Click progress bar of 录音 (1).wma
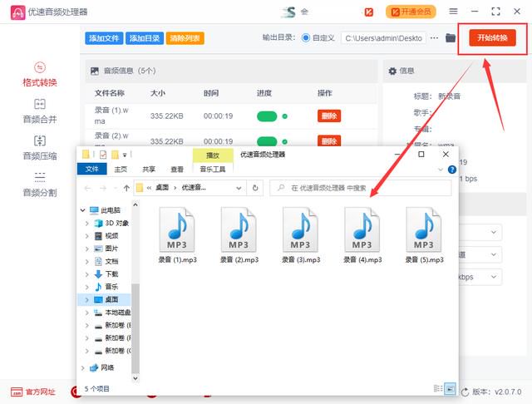This screenshot has height=404, width=532. 267,116
